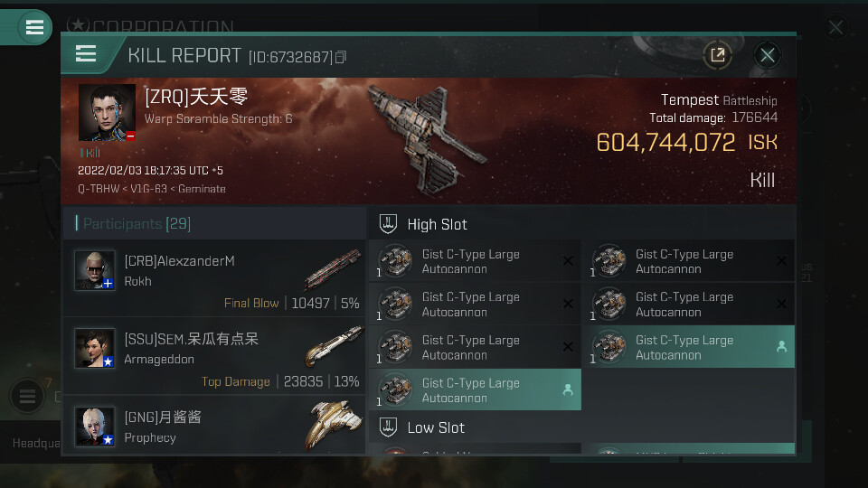View victim 天天零 portrait

coord(107,112)
